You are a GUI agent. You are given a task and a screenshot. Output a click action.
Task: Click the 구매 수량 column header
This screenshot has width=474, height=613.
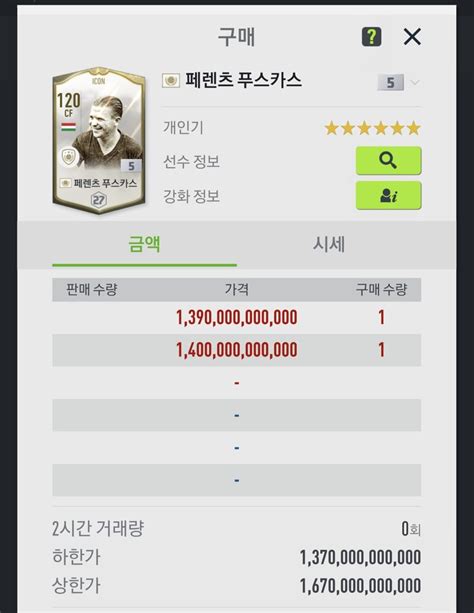[381, 290]
